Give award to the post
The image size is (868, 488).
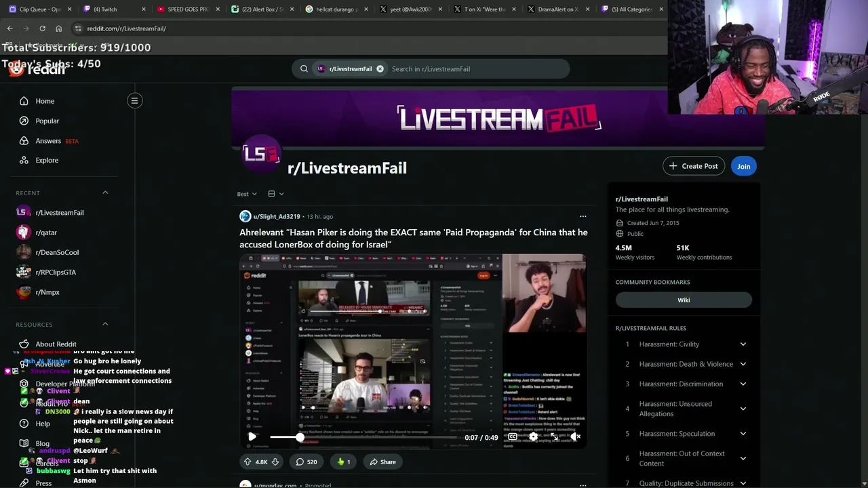(343, 462)
